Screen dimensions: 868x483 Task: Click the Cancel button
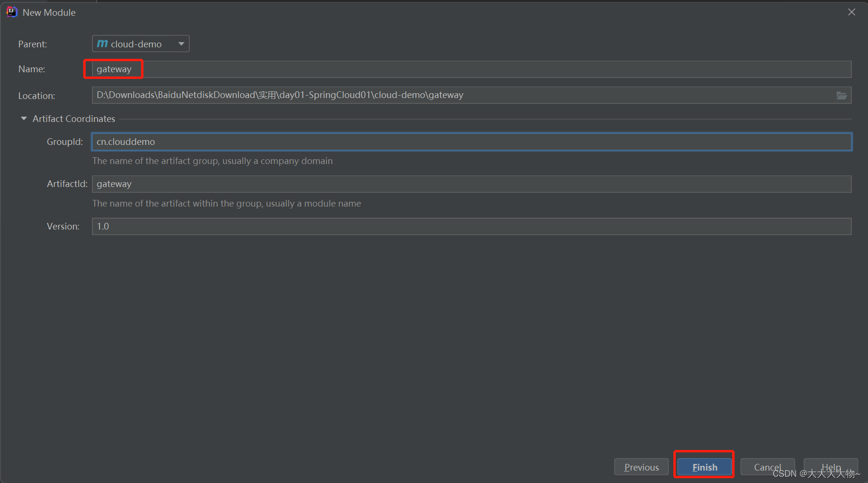click(768, 467)
